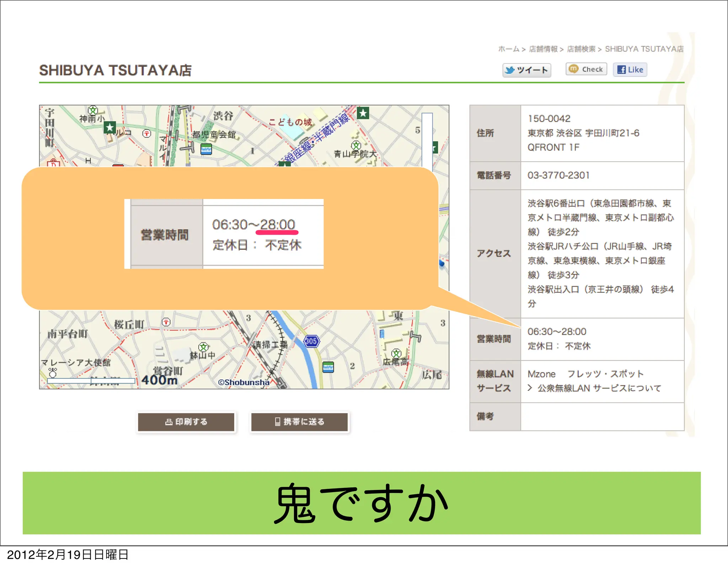Click the Facebook f logo icon

pos(621,70)
